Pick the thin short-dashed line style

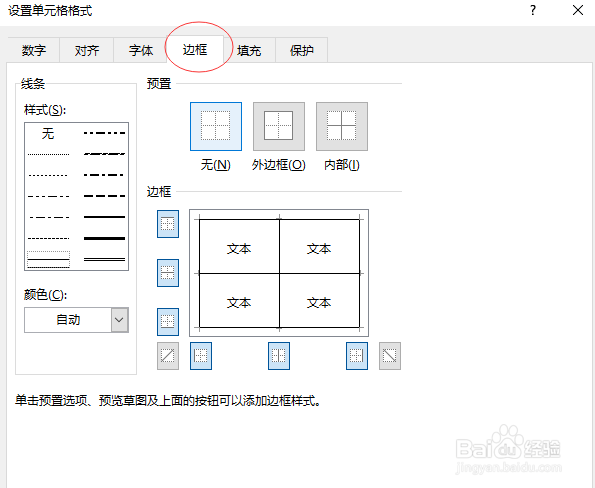pyautogui.click(x=48, y=238)
